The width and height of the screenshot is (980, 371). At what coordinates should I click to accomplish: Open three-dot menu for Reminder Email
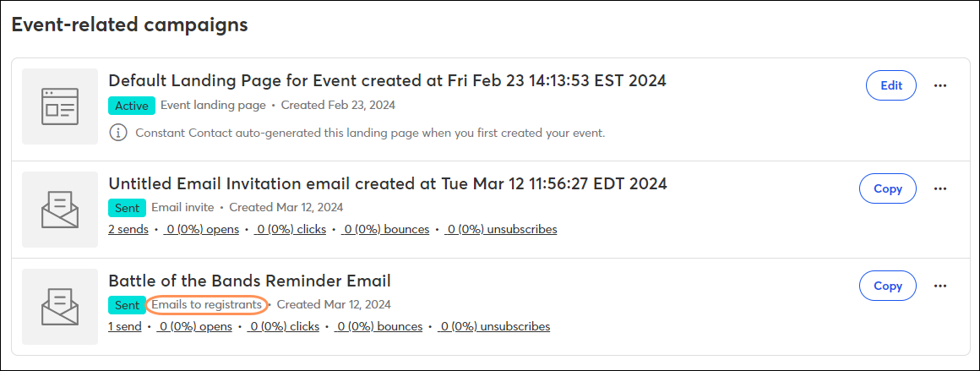coord(940,286)
